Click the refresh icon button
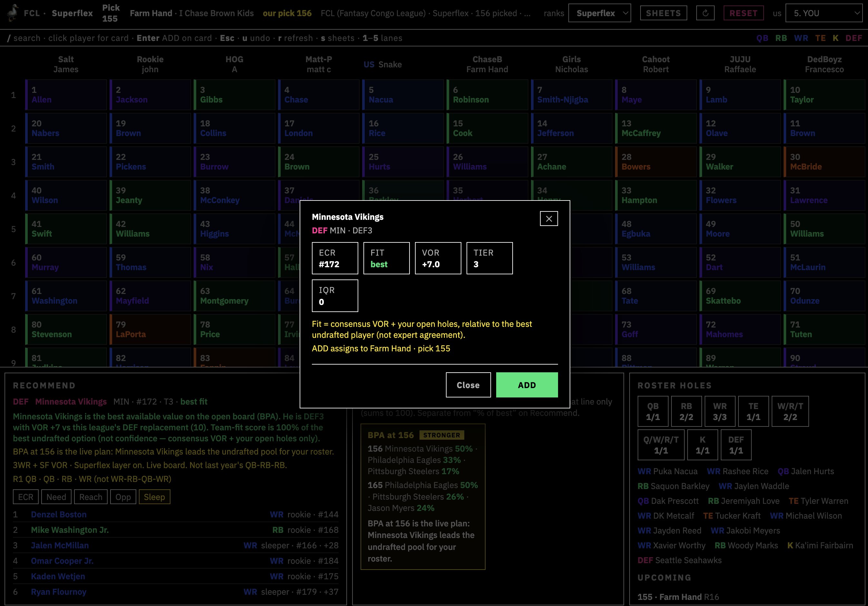 click(705, 13)
